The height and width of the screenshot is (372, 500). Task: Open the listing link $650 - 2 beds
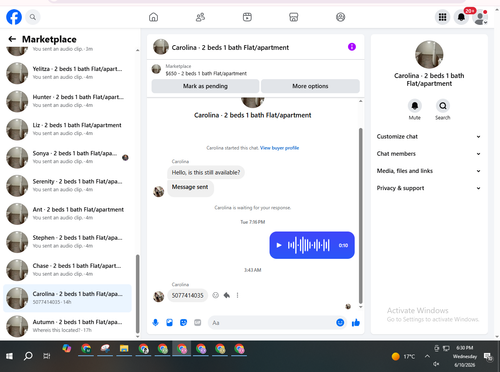[206, 74]
